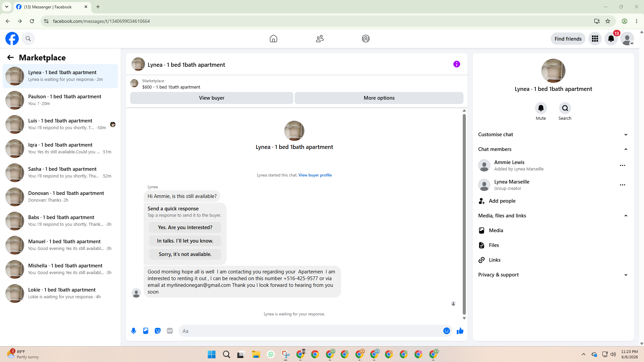The image size is (644, 362).
Task: Open Manuel's 1 bed 1bath apartment chat
Action: click(60, 245)
